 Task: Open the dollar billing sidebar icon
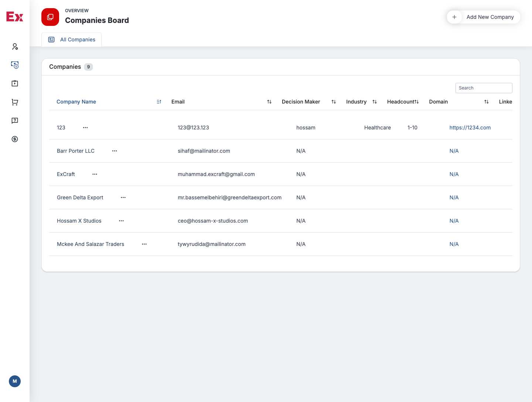click(15, 139)
